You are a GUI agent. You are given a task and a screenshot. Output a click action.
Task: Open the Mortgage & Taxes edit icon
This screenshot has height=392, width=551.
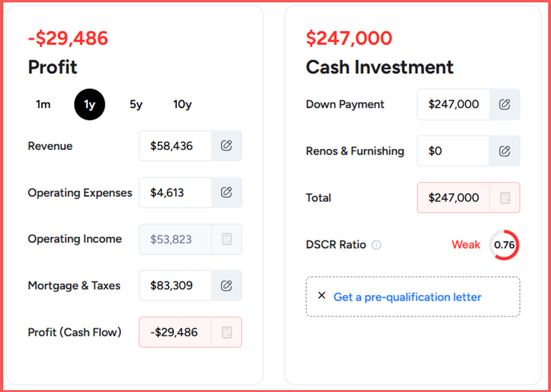tap(226, 285)
